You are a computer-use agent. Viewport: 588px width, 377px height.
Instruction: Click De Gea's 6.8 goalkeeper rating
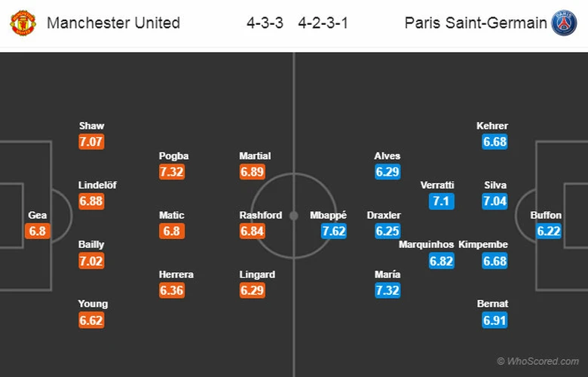click(38, 231)
